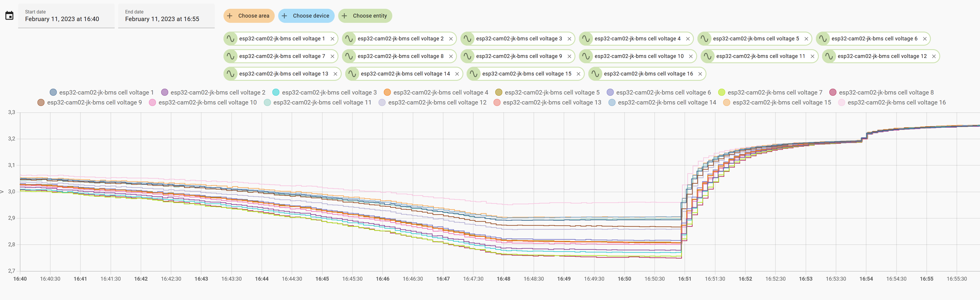Image resolution: width=980 pixels, height=300 pixels.
Task: Click Choose entity button
Action: tap(365, 16)
